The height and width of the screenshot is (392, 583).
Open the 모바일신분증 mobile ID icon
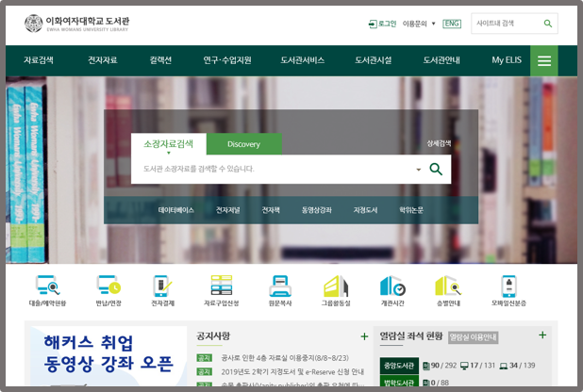tap(508, 290)
